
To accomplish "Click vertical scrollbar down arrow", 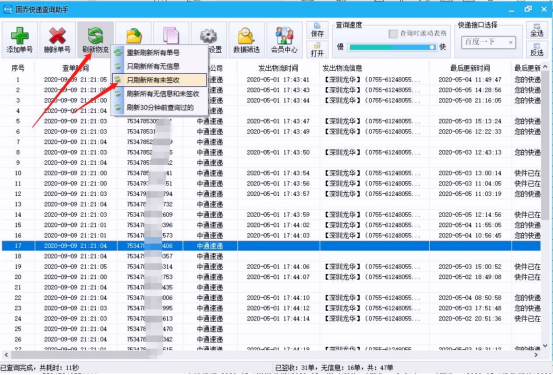I will coord(545,345).
